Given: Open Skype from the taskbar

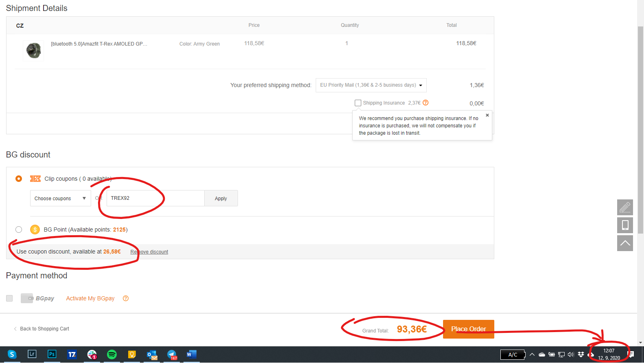Looking at the screenshot, I should coord(12,354).
